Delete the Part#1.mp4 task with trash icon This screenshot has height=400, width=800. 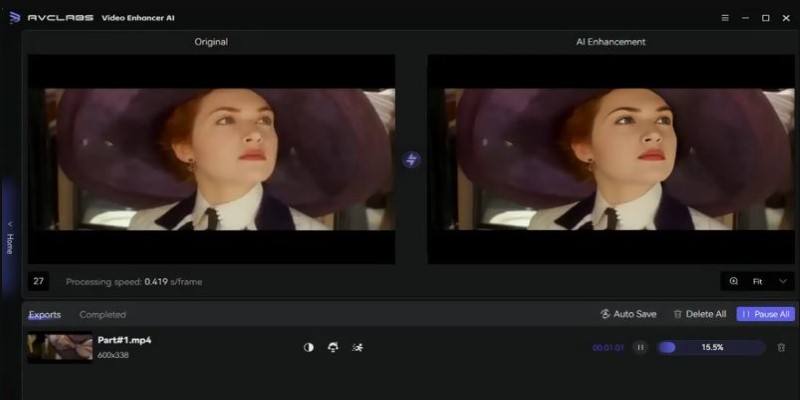(x=781, y=347)
